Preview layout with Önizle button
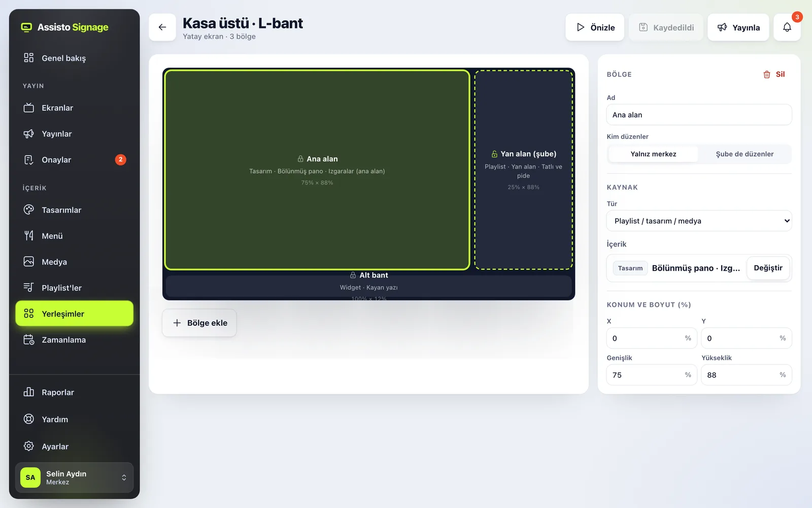 pos(595,27)
